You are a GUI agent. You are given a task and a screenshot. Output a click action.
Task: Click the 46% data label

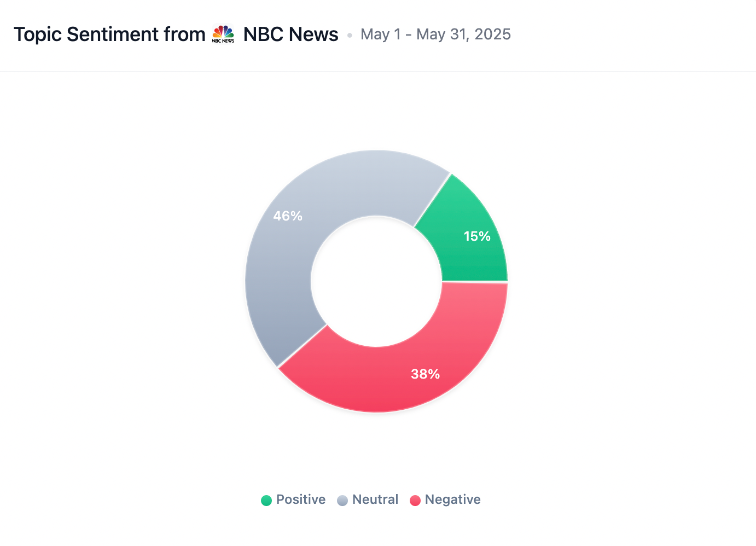288,216
